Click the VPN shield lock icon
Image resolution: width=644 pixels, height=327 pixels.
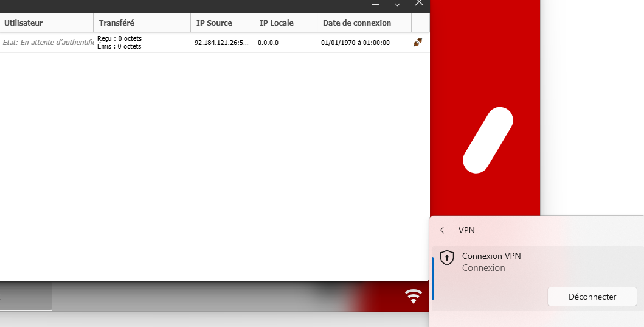point(447,258)
